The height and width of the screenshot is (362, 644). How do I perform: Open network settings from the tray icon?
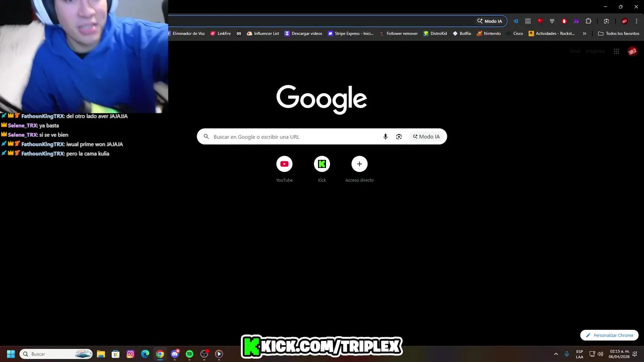[592, 354]
